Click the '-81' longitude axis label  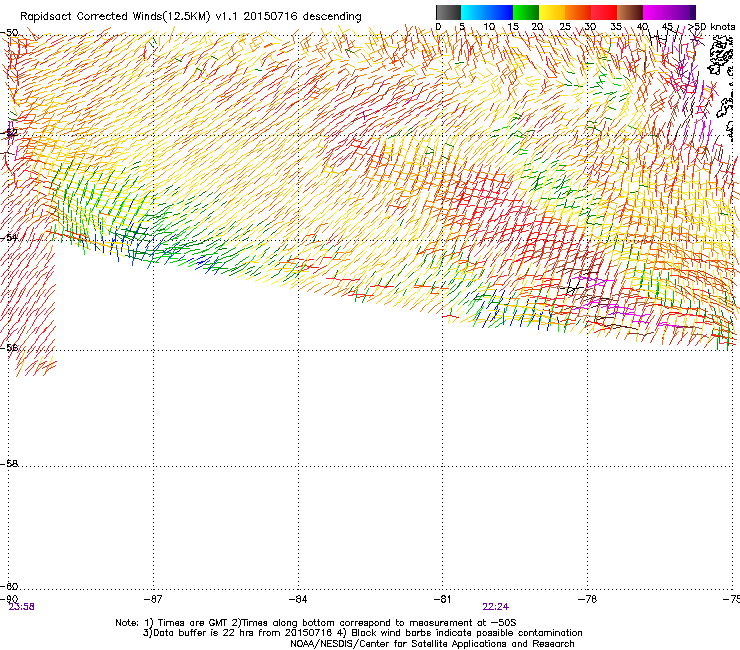tap(443, 599)
